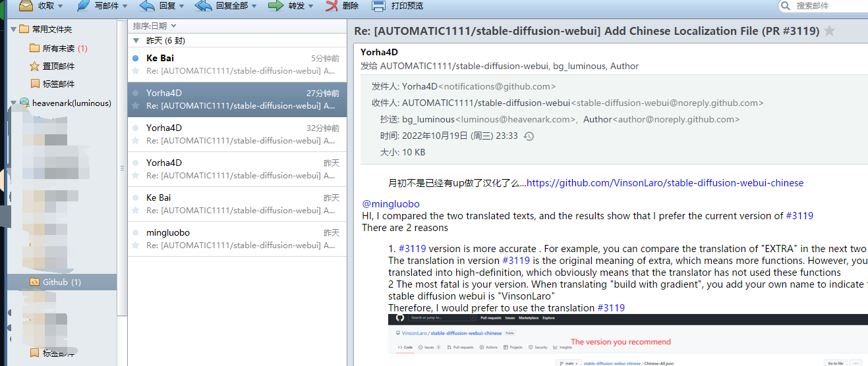Toggle the read dot on Yorha4D 27分钟前 mail
Viewport: 868px width, 366px height.
(x=136, y=93)
